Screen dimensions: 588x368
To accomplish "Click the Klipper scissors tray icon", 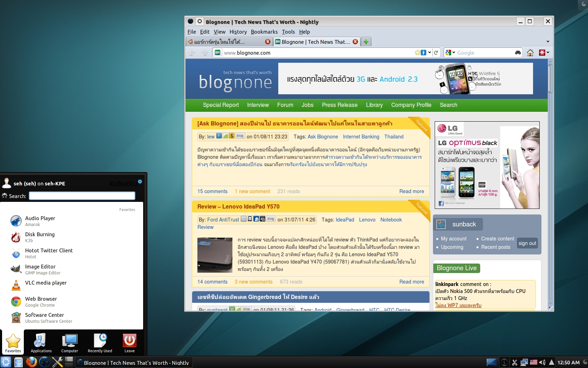I will pos(514,363).
